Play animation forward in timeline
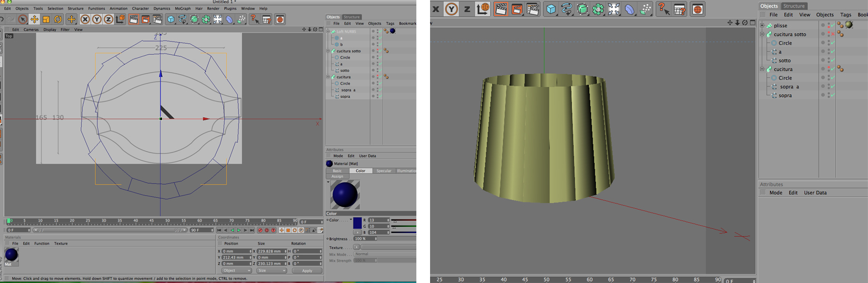The width and height of the screenshot is (868, 283). point(238,230)
